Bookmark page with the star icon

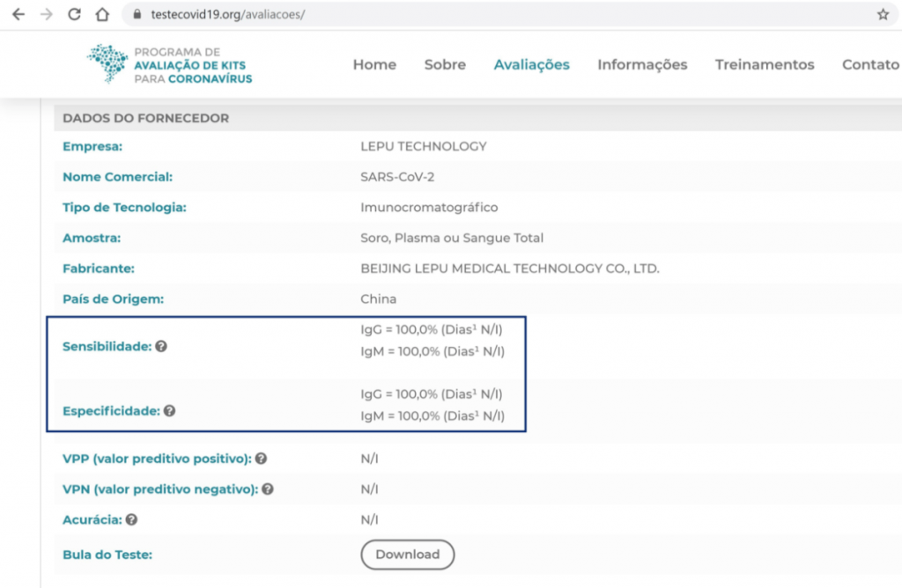coord(883,14)
